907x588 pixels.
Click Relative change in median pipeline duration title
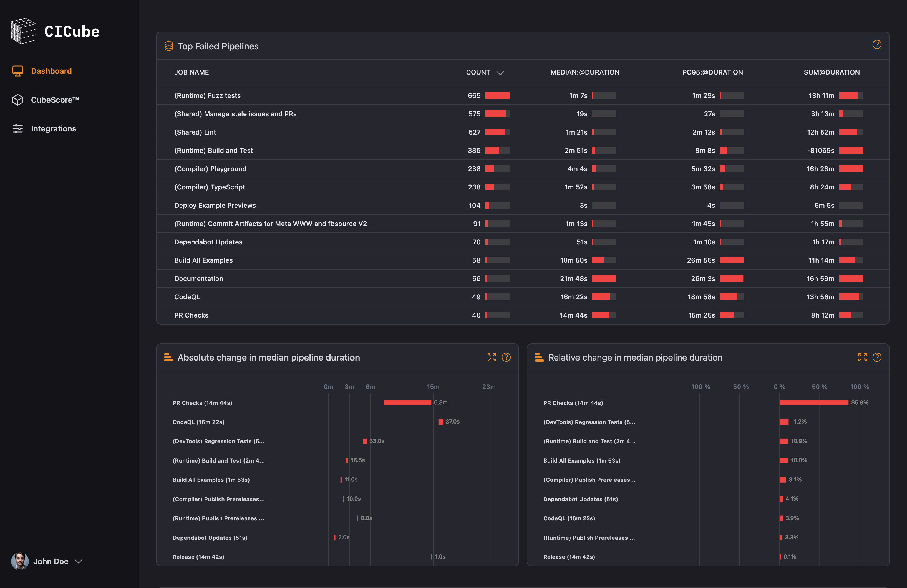point(635,357)
